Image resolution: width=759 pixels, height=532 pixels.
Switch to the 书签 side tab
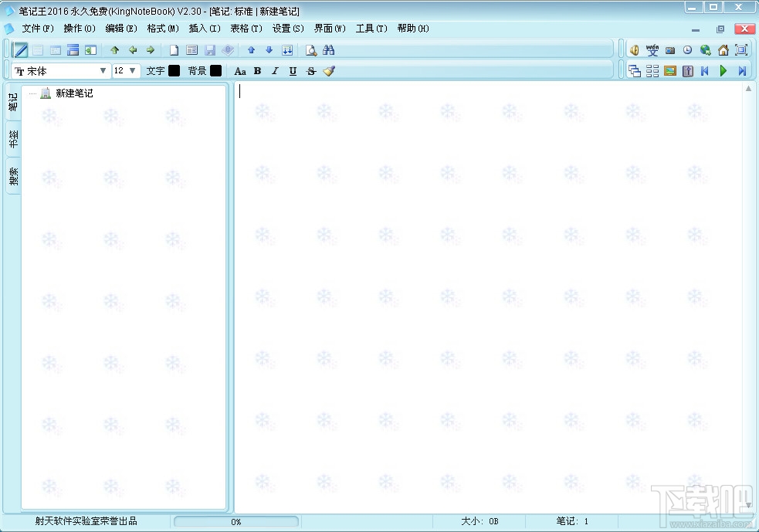(13, 140)
